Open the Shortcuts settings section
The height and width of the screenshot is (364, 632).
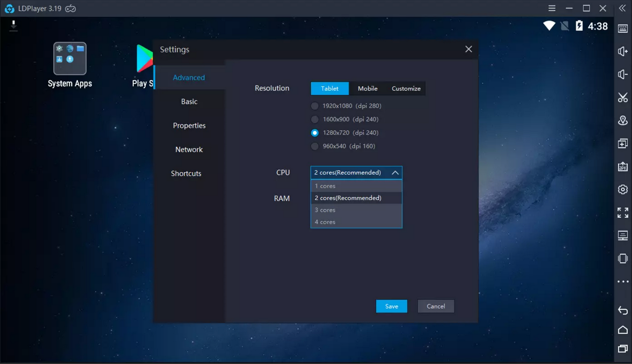pyautogui.click(x=186, y=174)
